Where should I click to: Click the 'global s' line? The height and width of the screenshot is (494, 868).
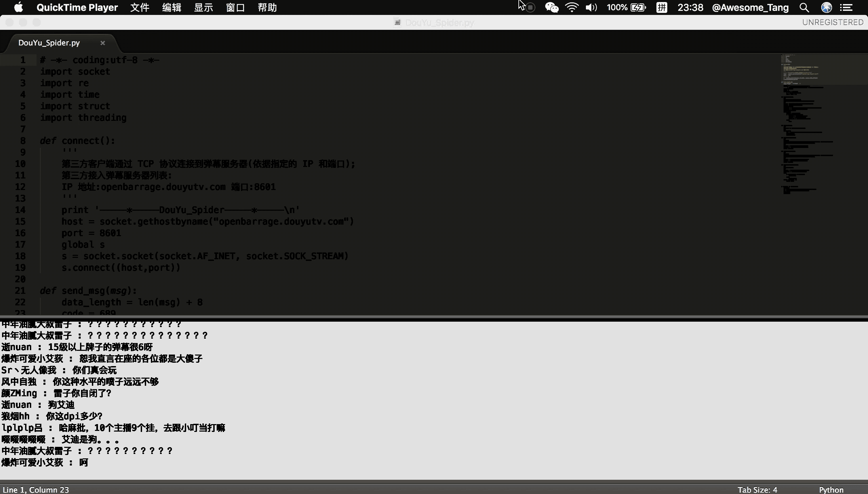[83, 245]
